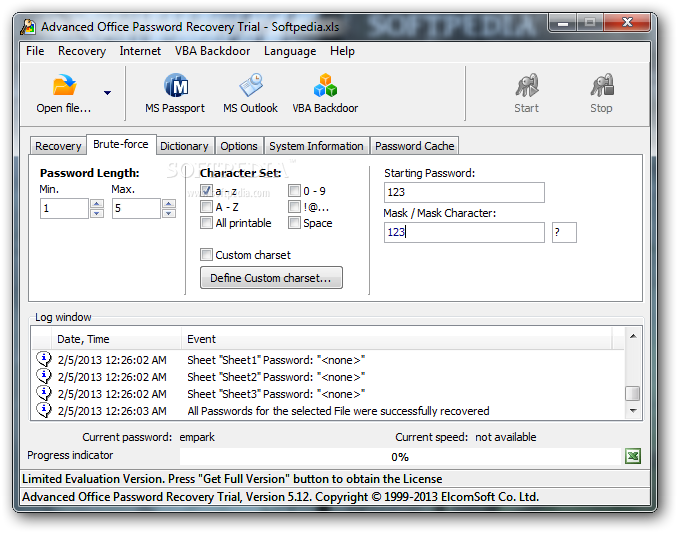Click the Excel icon beside progress bar
This screenshot has height=533, width=678.
pos(633,456)
